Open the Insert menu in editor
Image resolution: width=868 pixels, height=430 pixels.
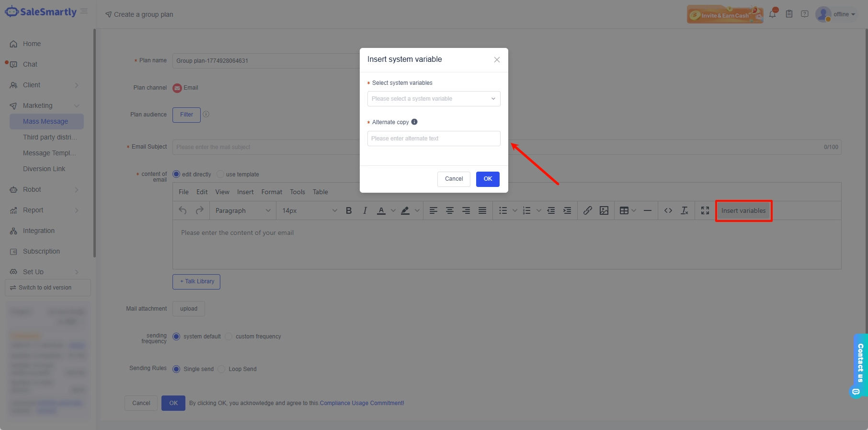pyautogui.click(x=245, y=192)
